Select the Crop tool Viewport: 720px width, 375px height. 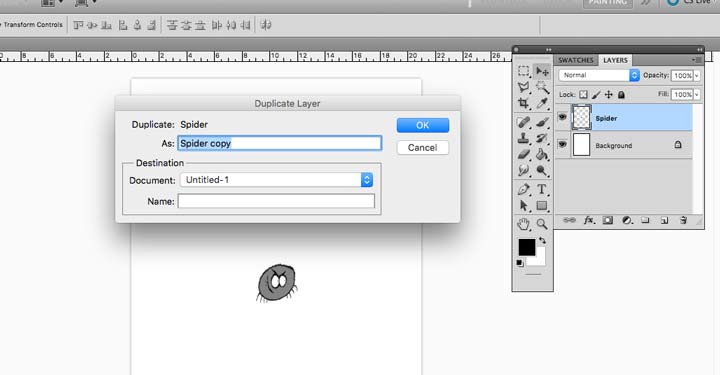523,103
